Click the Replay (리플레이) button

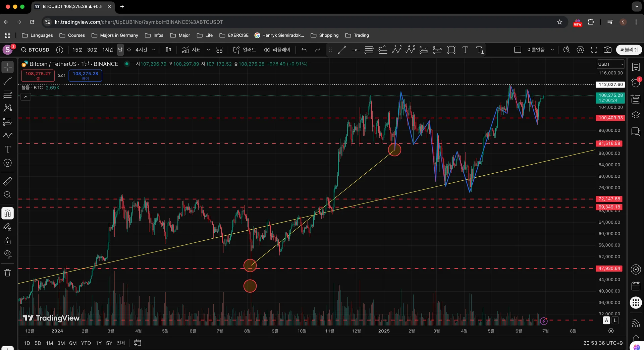tap(277, 50)
